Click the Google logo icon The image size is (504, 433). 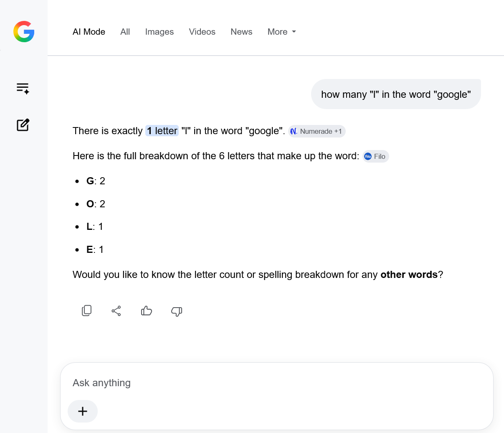click(x=24, y=32)
